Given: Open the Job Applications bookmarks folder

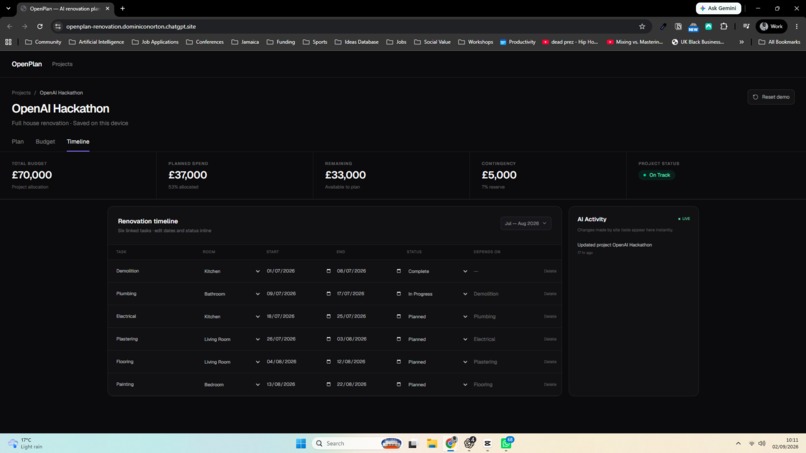Looking at the screenshot, I should tap(155, 42).
